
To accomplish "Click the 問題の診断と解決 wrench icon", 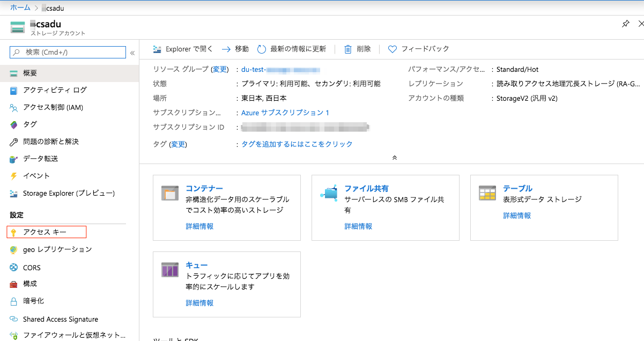I will coord(14,142).
